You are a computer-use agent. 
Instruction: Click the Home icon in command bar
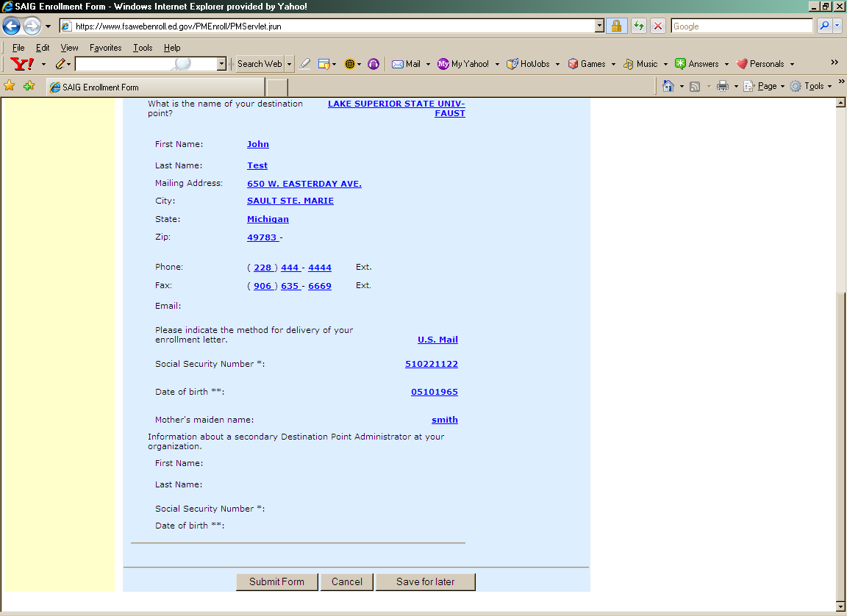click(x=668, y=86)
